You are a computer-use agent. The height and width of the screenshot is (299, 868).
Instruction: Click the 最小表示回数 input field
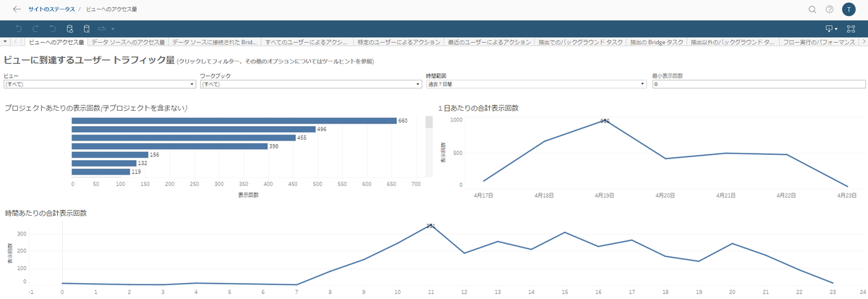[758, 84]
